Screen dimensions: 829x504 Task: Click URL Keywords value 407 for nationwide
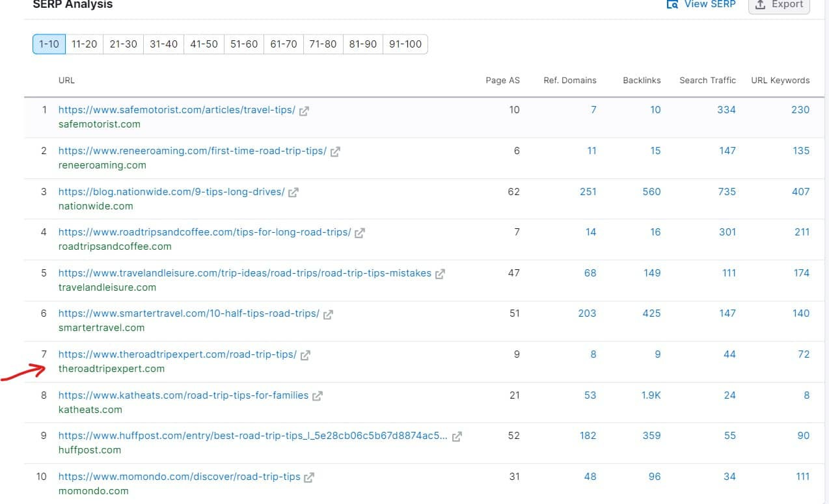800,192
